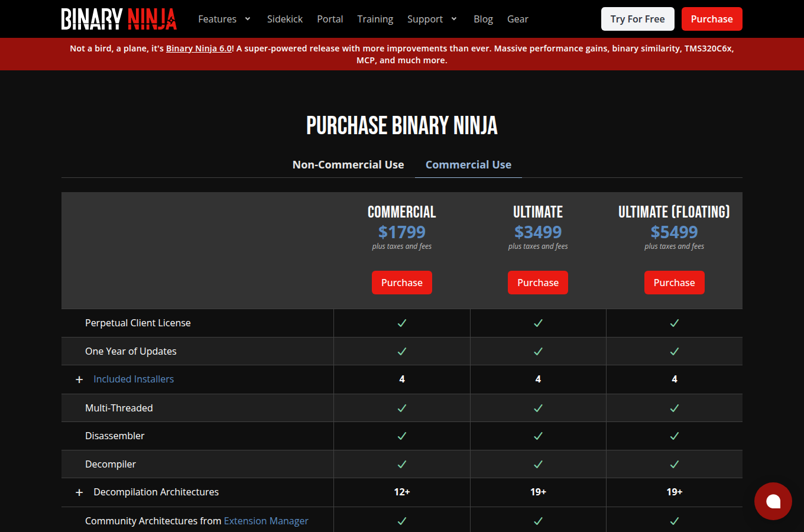Click Commercial checkmark in Perpetual Client License row
804x532 pixels.
pos(402,323)
